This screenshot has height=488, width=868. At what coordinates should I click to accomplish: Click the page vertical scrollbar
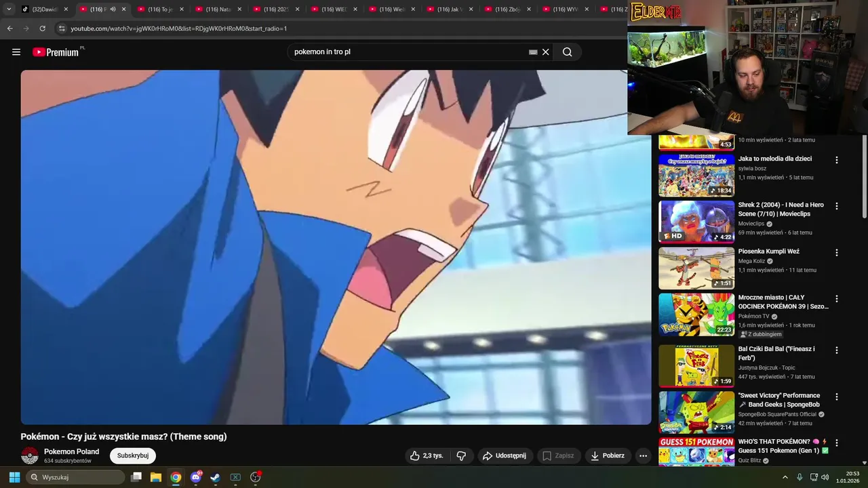[x=864, y=176]
